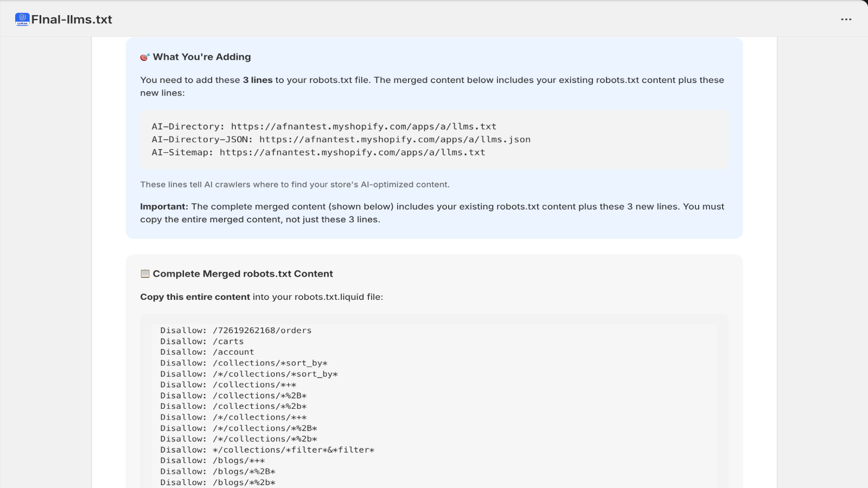The height and width of the screenshot is (488, 868).
Task: Click the clipboard emoji beside Complete Merged heading
Action: click(x=144, y=274)
